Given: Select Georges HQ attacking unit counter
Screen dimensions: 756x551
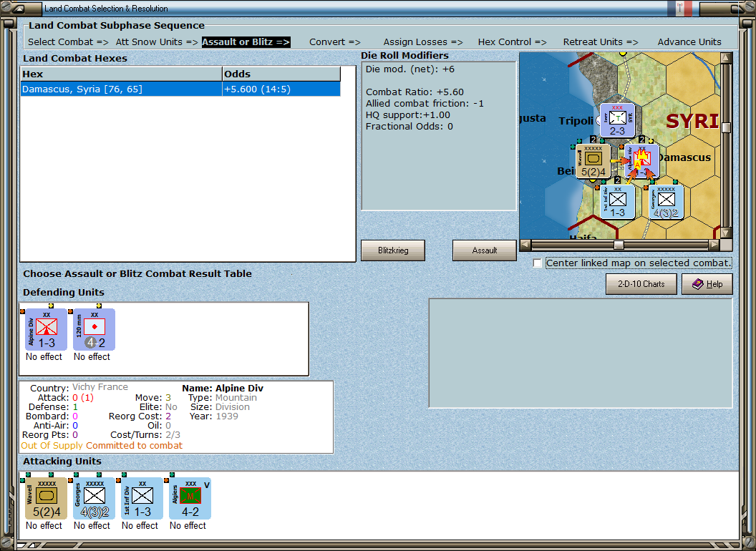Looking at the screenshot, I should (x=94, y=499).
